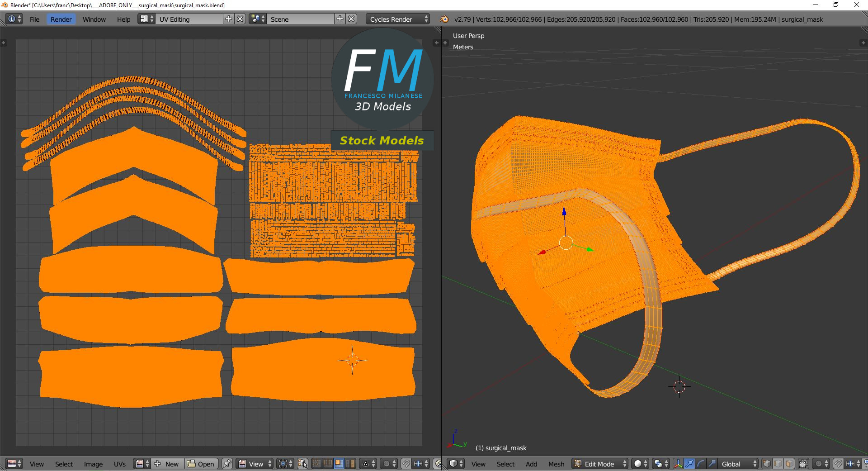The width and height of the screenshot is (868, 471).
Task: Select mesh edge select mode
Action: tap(778, 464)
